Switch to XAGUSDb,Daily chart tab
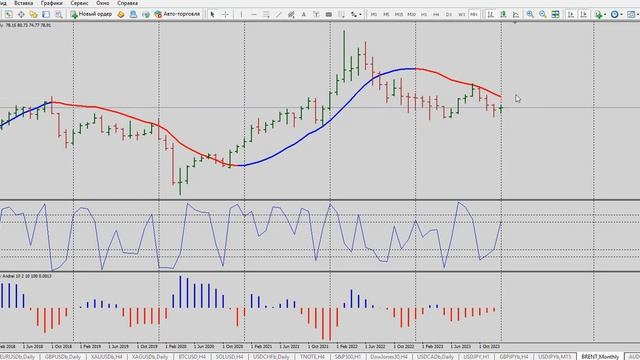The width and height of the screenshot is (640, 360). (150, 357)
